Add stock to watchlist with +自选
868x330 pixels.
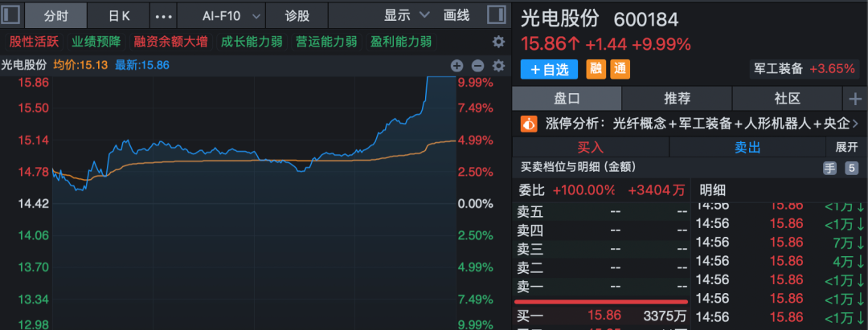tap(549, 69)
